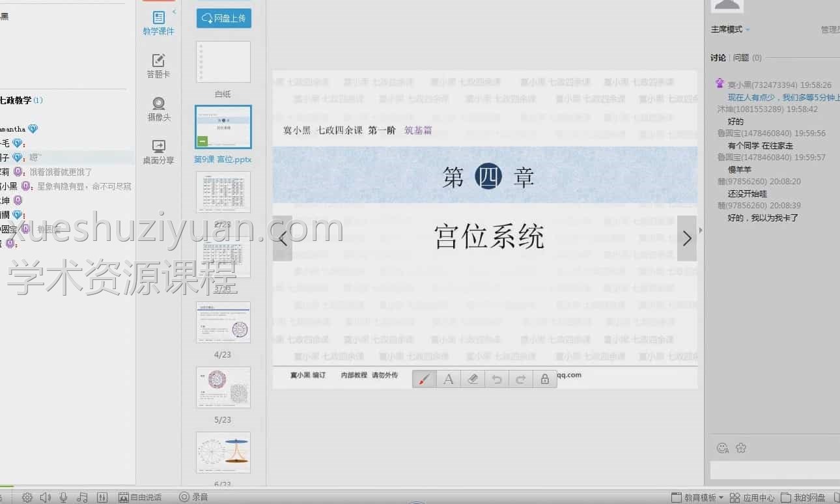Select the 讨论 discussion tab
Image resolution: width=840 pixels, height=504 pixels.
718,57
